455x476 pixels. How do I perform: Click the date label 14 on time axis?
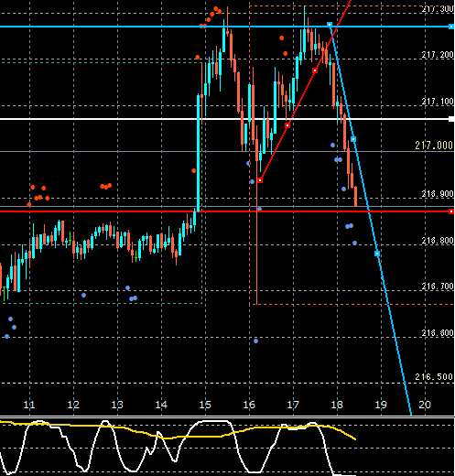coord(161,405)
